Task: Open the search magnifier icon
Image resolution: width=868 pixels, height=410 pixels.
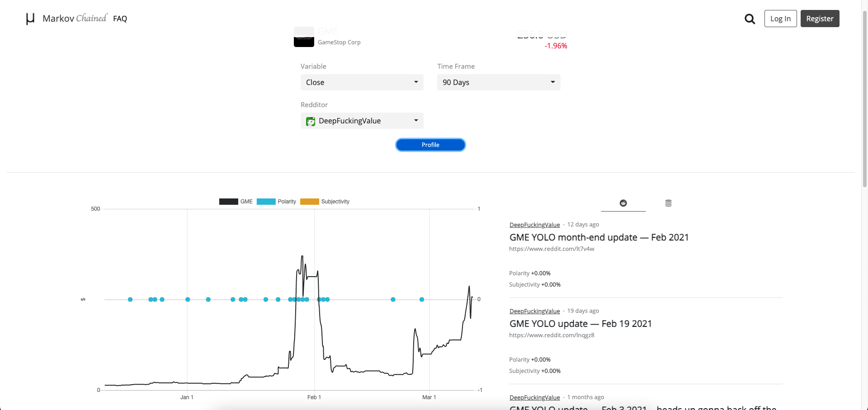Action: coord(750,19)
